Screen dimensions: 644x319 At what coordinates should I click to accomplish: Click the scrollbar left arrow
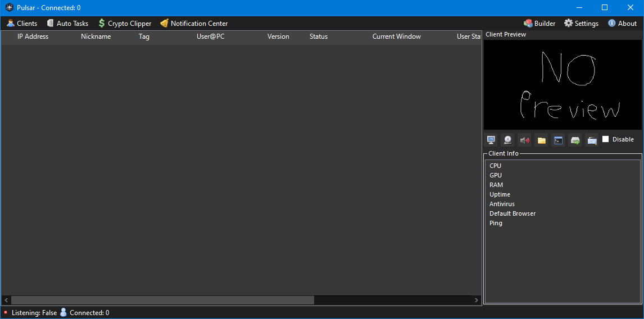(6, 300)
